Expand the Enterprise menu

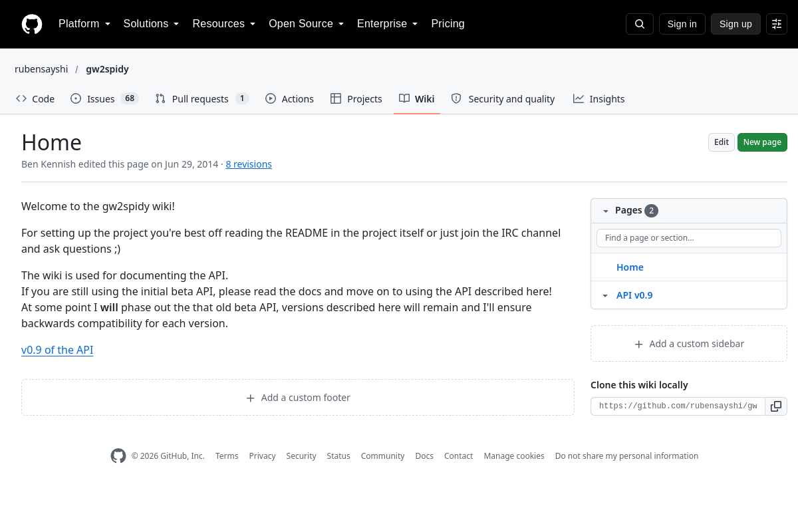click(387, 24)
